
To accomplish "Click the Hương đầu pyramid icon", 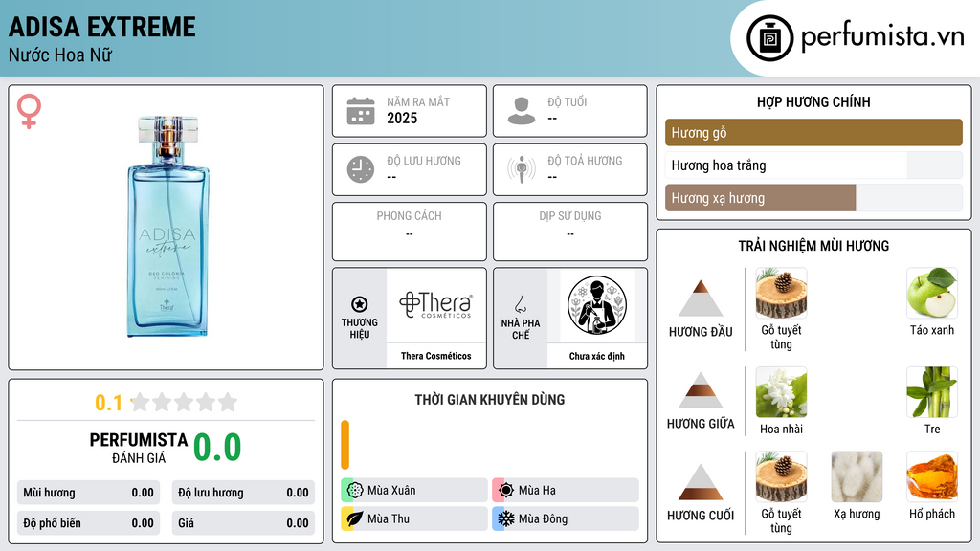I will tap(701, 298).
